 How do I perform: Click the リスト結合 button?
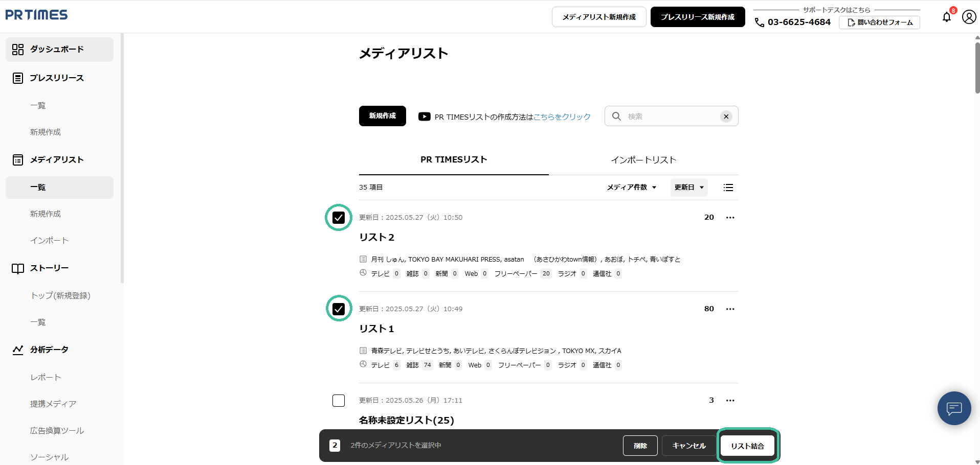coord(747,446)
